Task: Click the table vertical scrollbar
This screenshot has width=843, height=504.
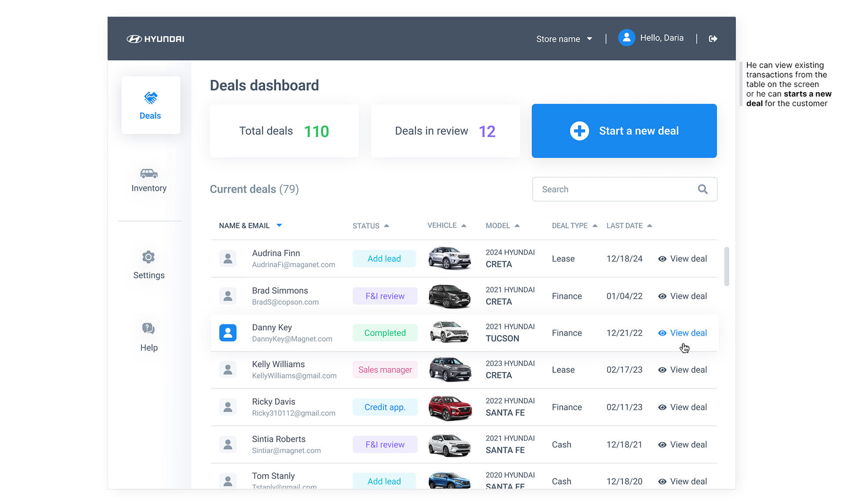Action: (727, 266)
